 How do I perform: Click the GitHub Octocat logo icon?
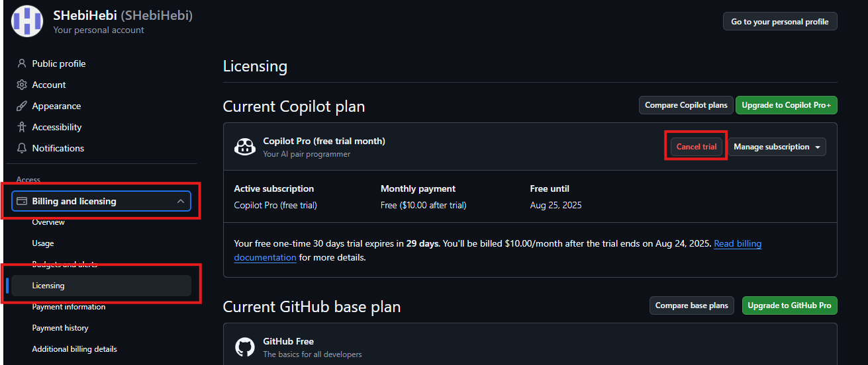[245, 347]
